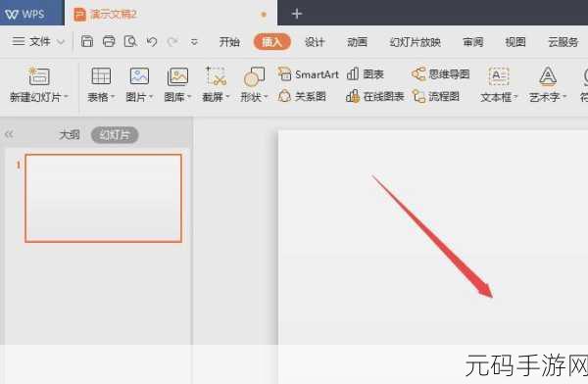Select slide 1 thumbnail
The height and width of the screenshot is (384, 588).
[x=104, y=198]
